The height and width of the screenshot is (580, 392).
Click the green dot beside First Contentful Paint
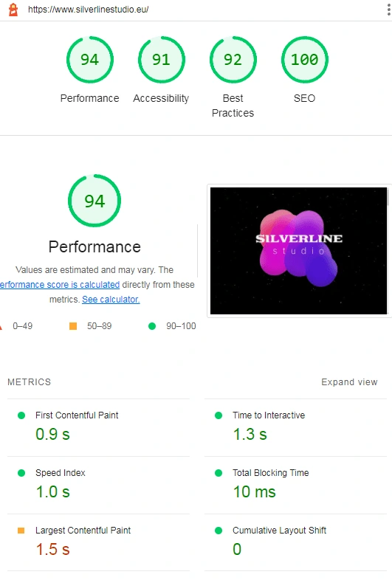tap(21, 415)
